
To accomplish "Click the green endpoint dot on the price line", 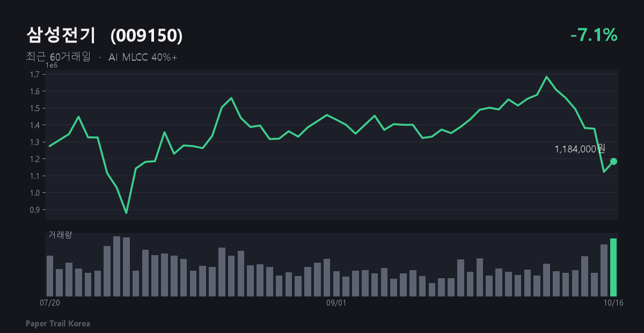I will (x=613, y=161).
